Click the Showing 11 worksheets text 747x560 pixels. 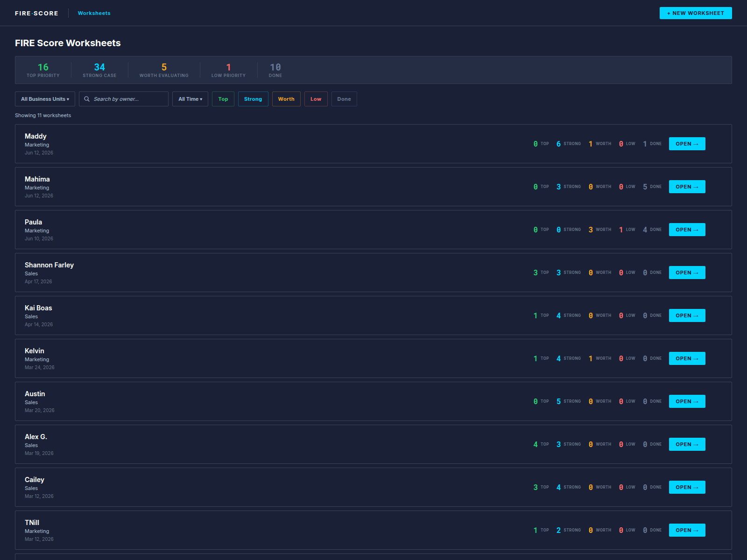(x=43, y=115)
